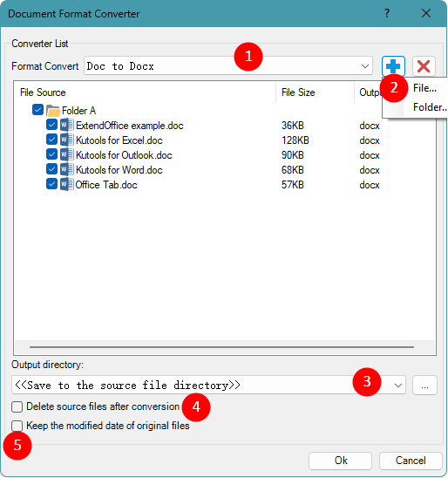Uncheck Office Tab.doc checkbox

[51, 184]
